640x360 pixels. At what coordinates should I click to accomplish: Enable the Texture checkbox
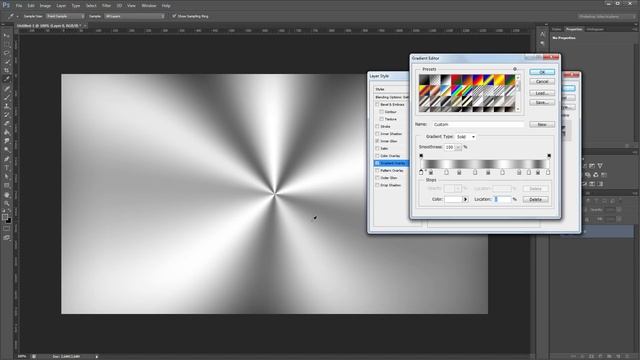tap(382, 119)
